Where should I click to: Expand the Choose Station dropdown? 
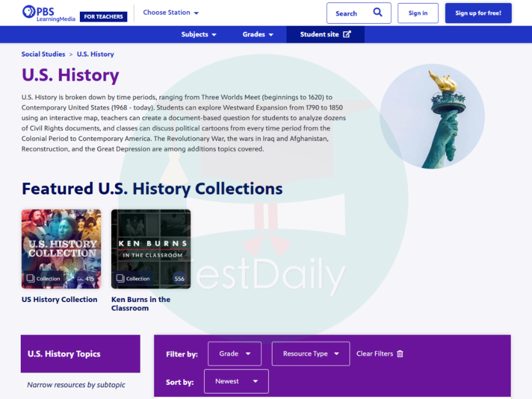[171, 12]
